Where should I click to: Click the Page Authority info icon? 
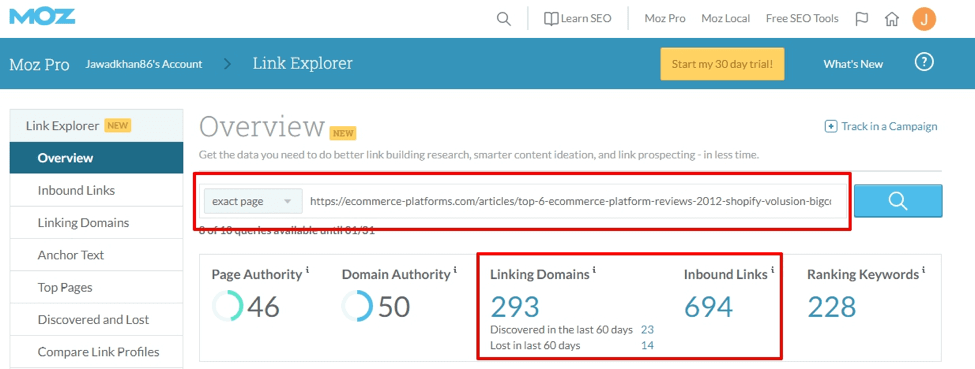click(x=307, y=270)
